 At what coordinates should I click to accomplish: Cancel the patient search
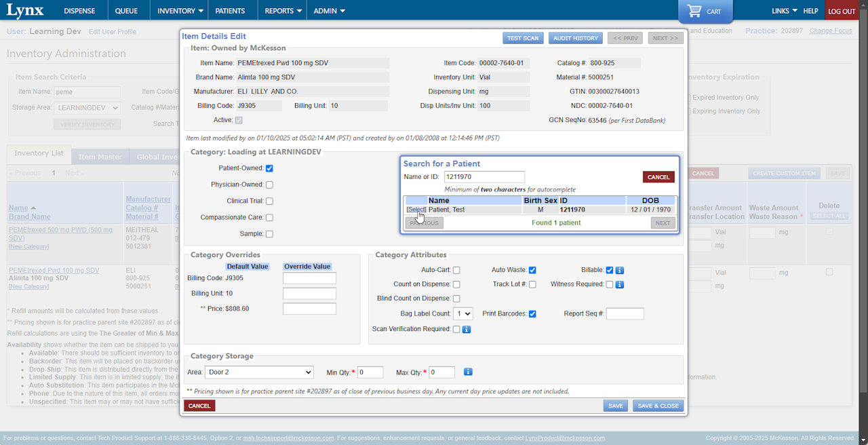tap(658, 177)
